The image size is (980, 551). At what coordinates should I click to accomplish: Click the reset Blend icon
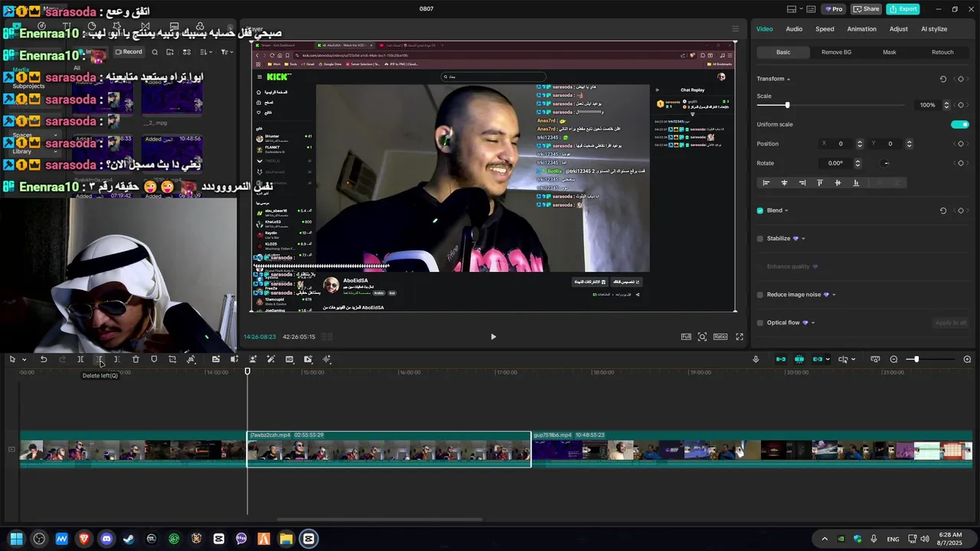[x=942, y=210]
